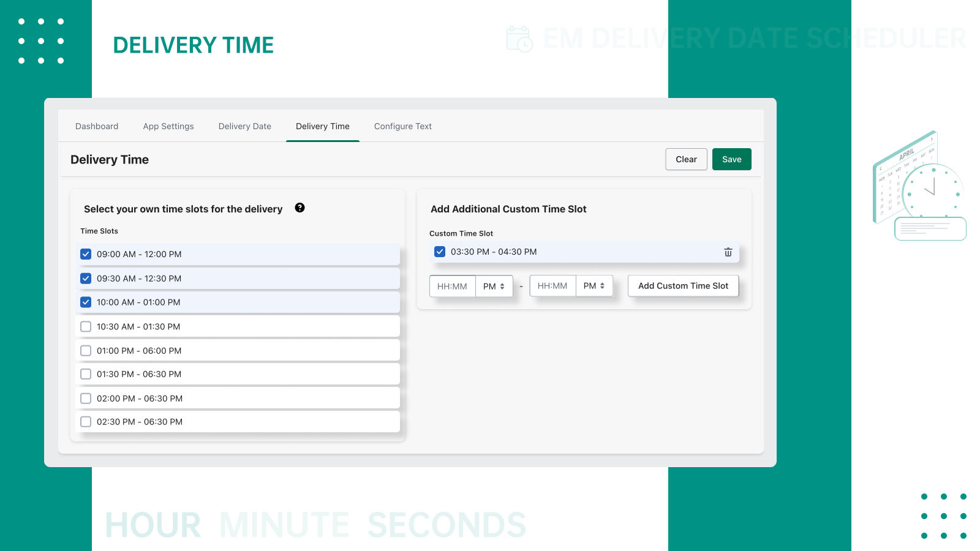Enable the 10:30 AM - 01:30 PM slot
This screenshot has width=980, height=551.
coord(86,326)
